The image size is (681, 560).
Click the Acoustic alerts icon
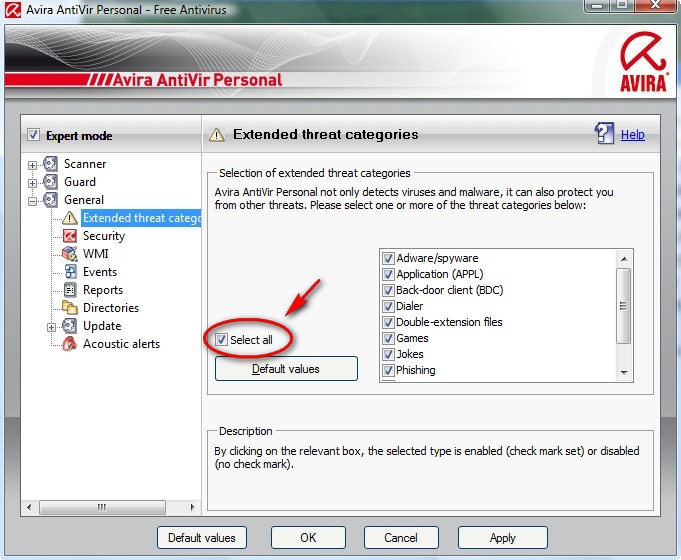pyautogui.click(x=69, y=344)
